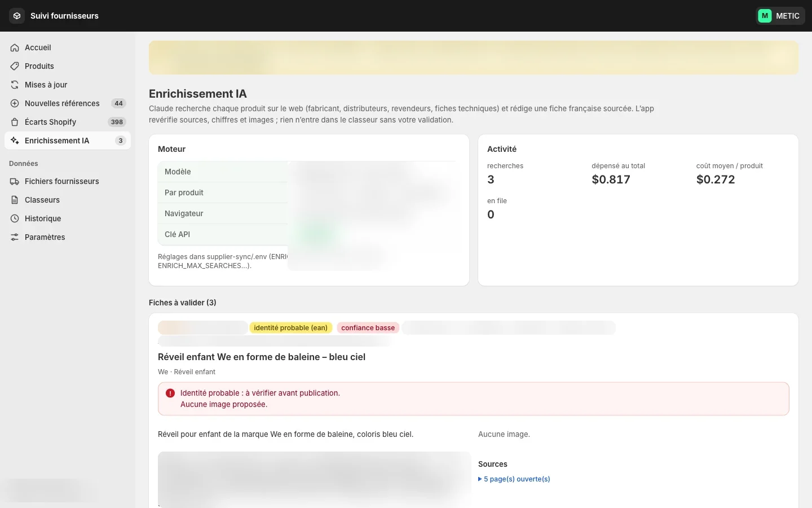
Task: Click the green M avatar icon
Action: [765, 16]
